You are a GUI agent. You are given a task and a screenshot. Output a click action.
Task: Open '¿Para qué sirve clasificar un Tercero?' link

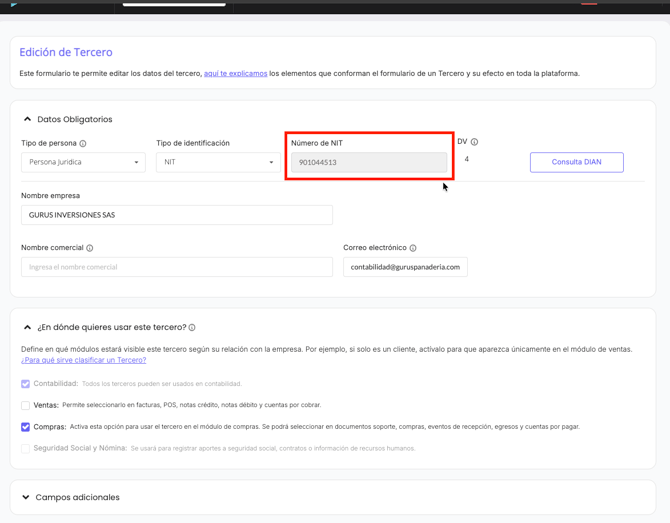pos(83,360)
